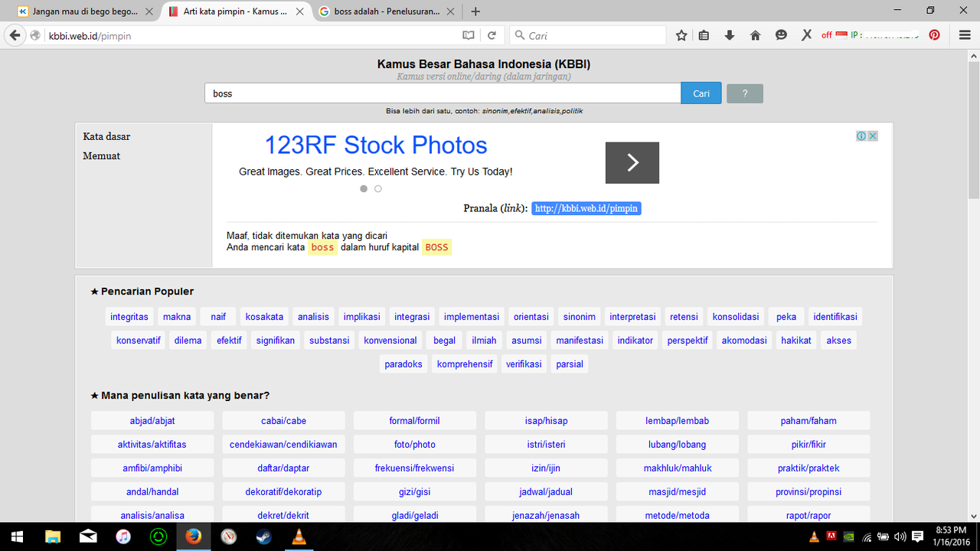Open VLC media player from the taskbar
Viewport: 980px width, 551px height.
click(x=299, y=536)
